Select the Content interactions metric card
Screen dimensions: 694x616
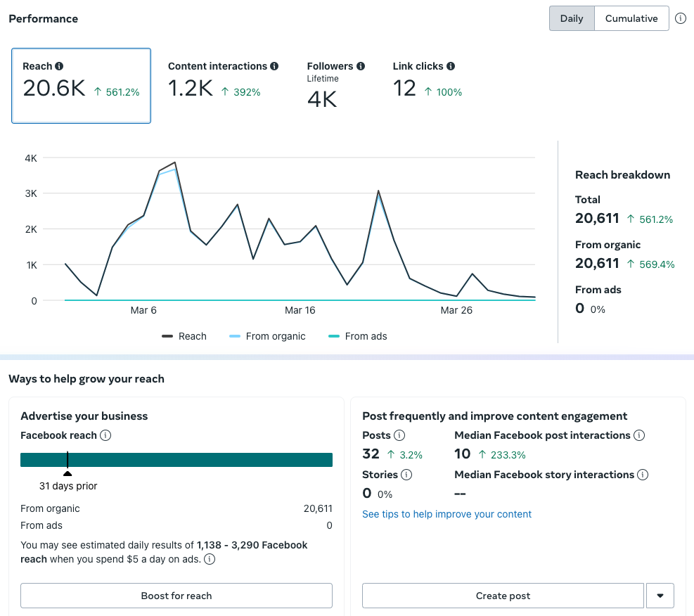pos(223,80)
